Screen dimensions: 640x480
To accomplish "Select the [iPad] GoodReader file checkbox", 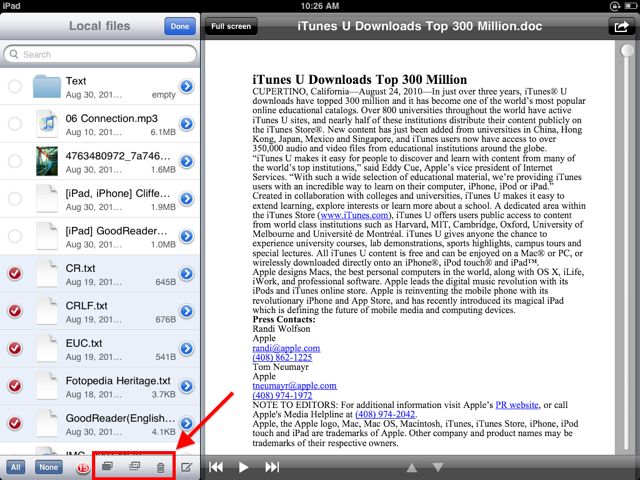I will pyautogui.click(x=15, y=236).
